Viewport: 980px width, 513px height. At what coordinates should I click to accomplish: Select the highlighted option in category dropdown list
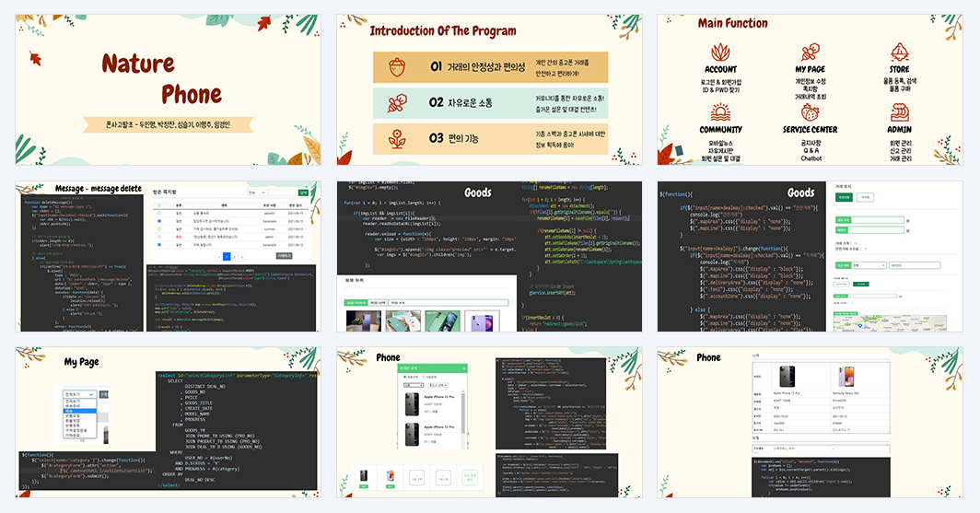79,411
